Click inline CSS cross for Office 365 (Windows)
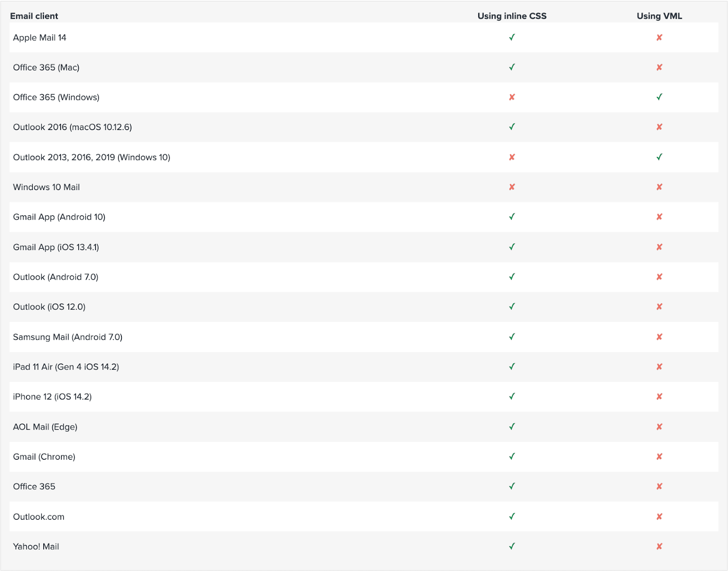 point(512,97)
